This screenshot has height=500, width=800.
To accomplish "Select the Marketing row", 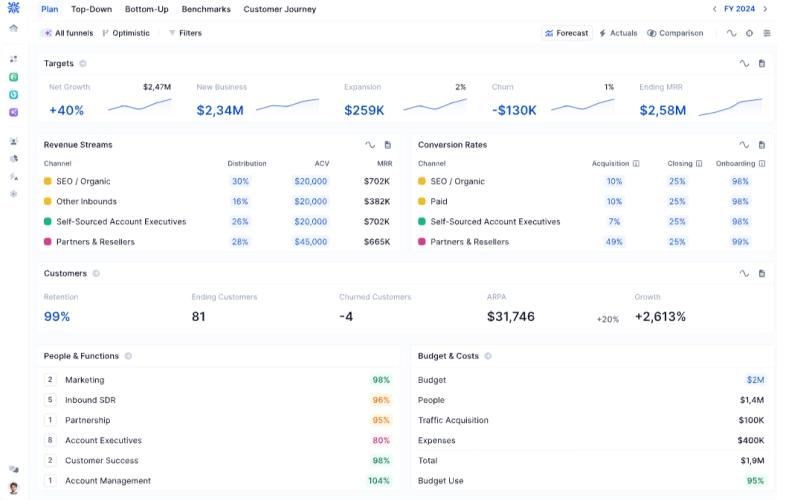I will 218,380.
